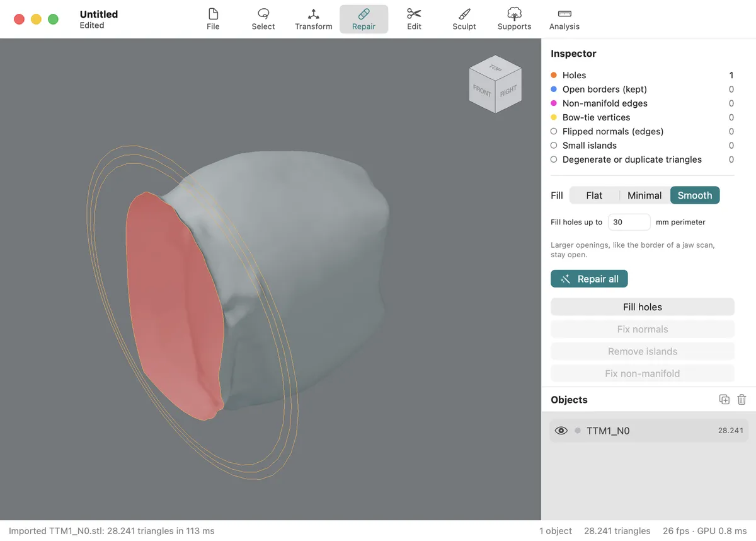Click the Objects panel heading

(x=569, y=400)
